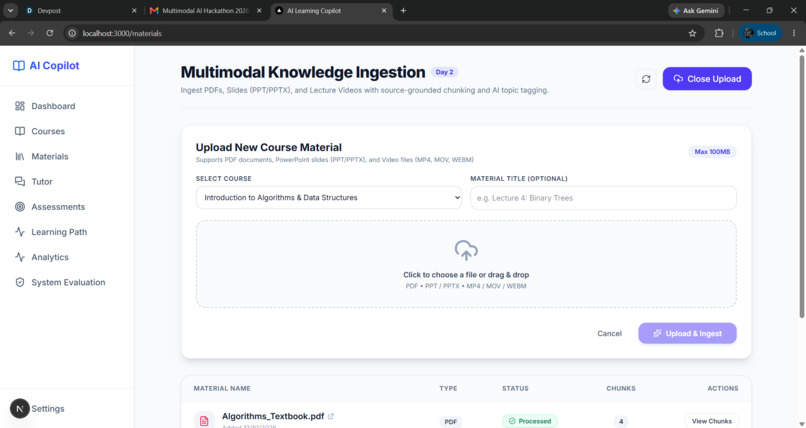Open the browser extensions puzzle icon
Image resolution: width=806 pixels, height=428 pixels.
point(719,33)
